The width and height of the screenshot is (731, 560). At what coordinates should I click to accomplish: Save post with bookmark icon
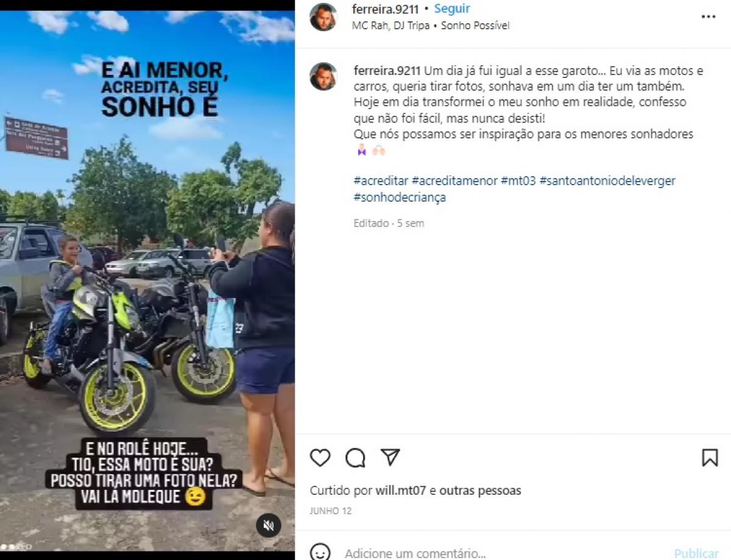tap(710, 458)
